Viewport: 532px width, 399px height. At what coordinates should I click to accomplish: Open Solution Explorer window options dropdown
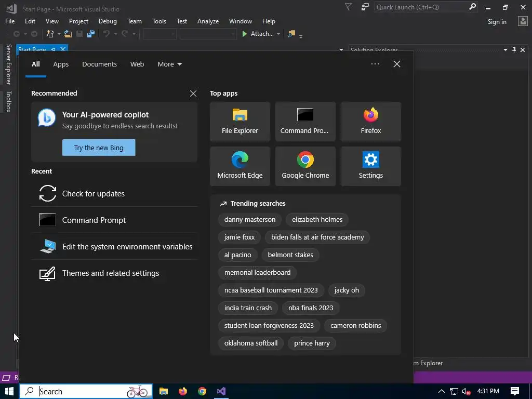click(505, 50)
